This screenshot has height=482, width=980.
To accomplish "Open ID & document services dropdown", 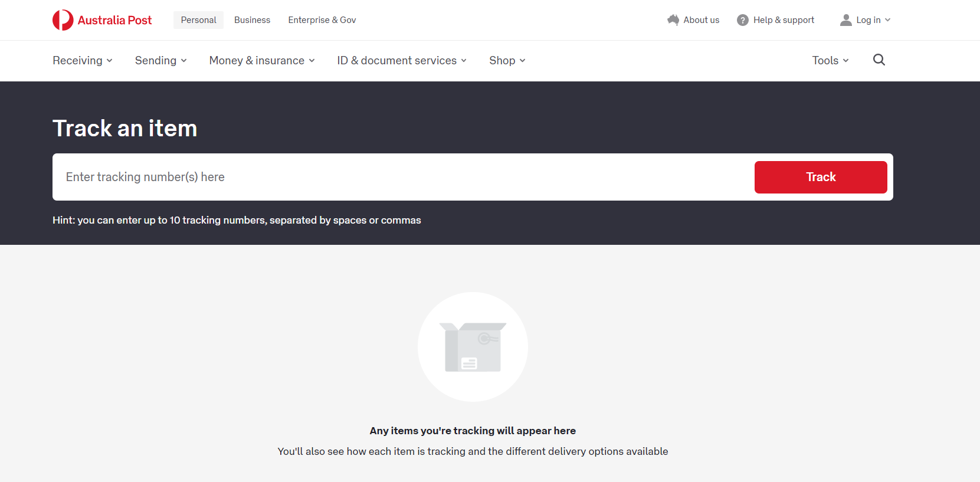I will point(402,60).
